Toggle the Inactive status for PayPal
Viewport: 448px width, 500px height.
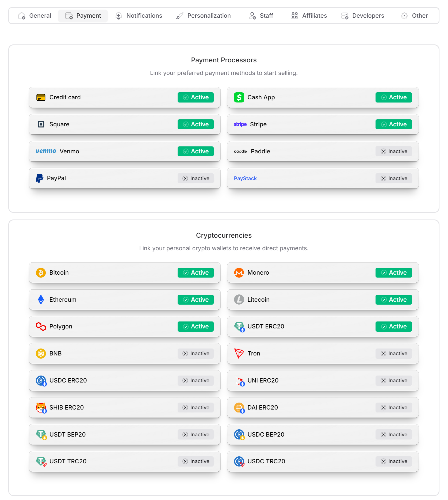(x=196, y=178)
